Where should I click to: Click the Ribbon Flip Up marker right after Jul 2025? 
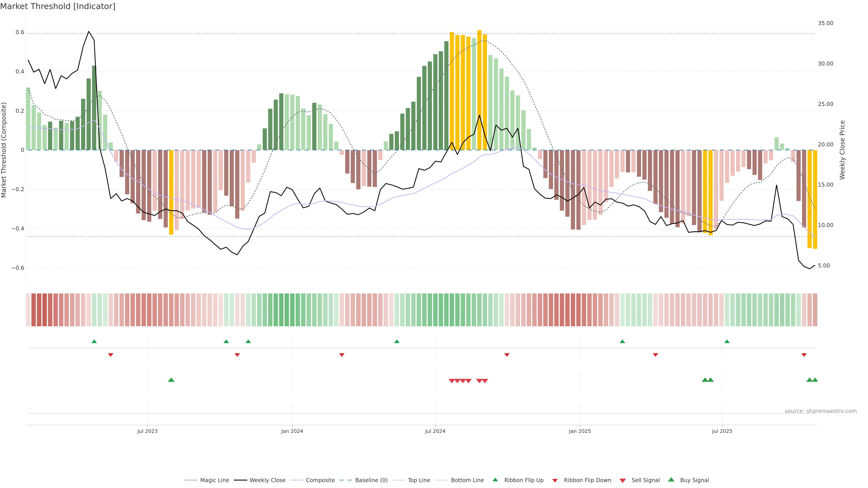[x=727, y=342]
